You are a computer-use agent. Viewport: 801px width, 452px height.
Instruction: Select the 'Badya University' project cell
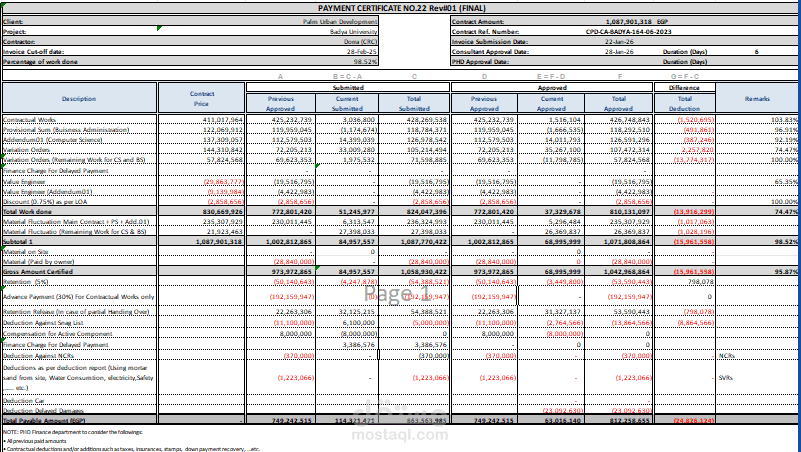[x=353, y=32]
